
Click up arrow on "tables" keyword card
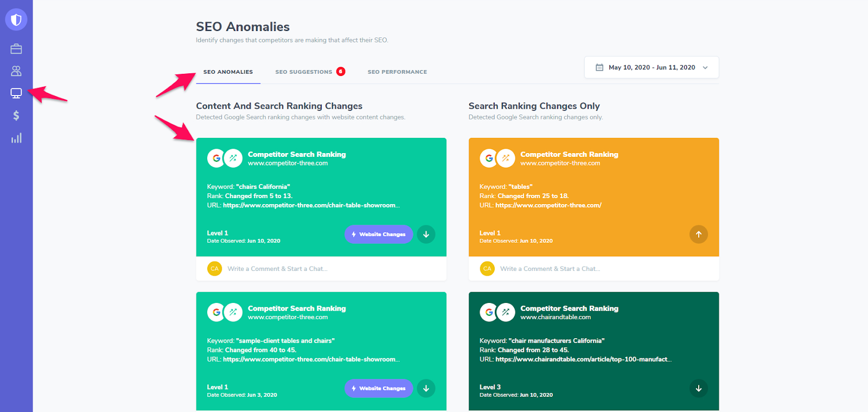[698, 234]
